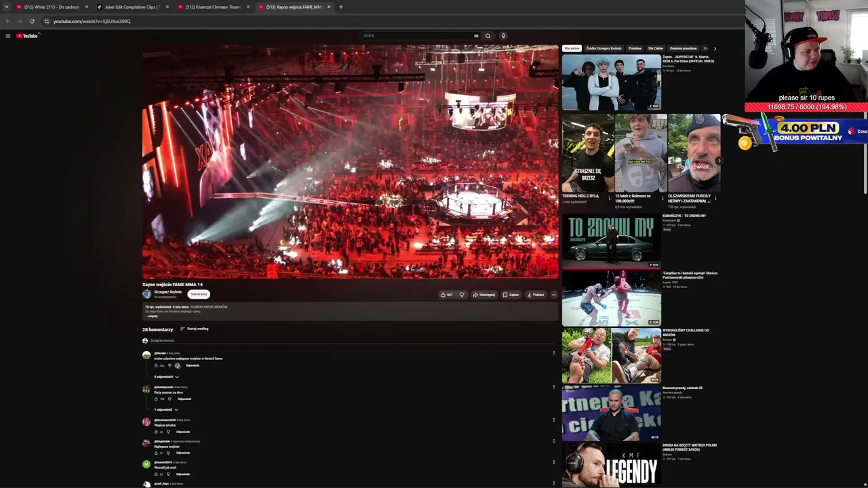868x488 pixels.
Task: Reply to the 'Wejście smoka' comment
Action: [183, 432]
